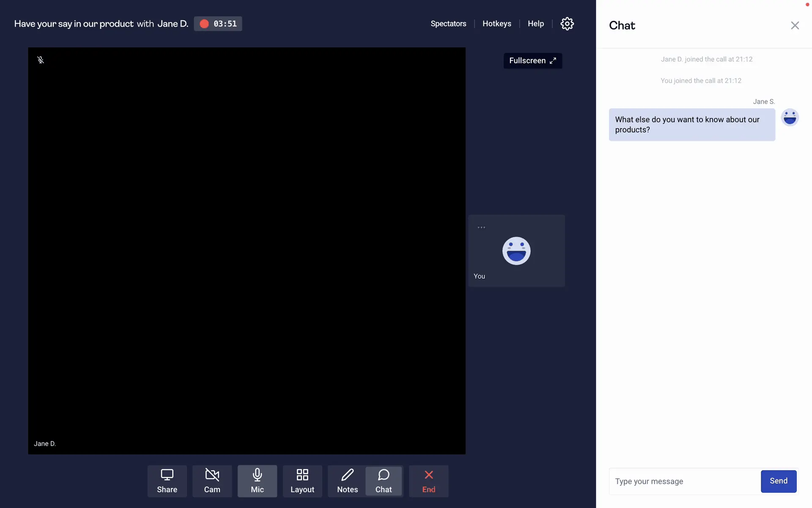Open the three-dots menu on your tile
Image resolution: width=812 pixels, height=508 pixels.
pos(481,227)
